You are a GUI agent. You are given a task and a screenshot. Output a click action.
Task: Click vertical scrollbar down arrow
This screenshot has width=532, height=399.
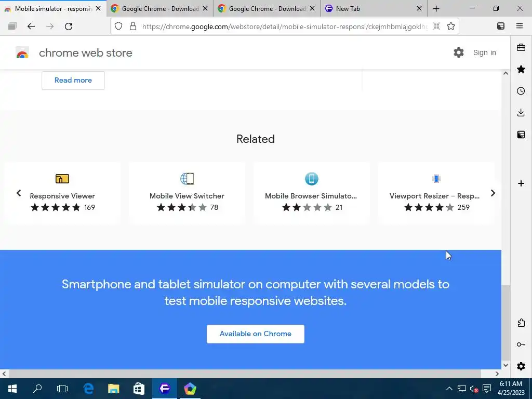[506, 365]
